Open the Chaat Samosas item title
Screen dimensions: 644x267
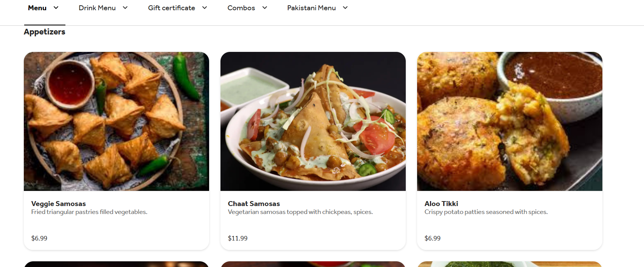pos(254,203)
